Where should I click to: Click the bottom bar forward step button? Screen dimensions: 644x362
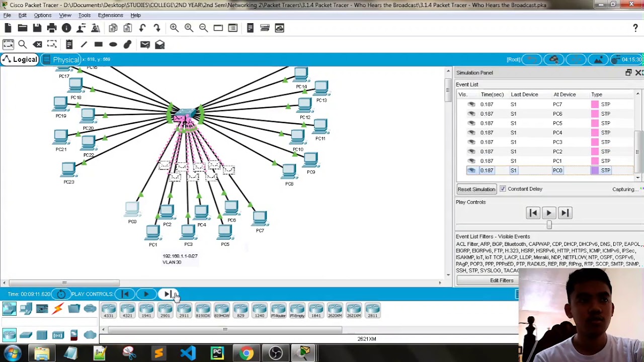[168, 294]
